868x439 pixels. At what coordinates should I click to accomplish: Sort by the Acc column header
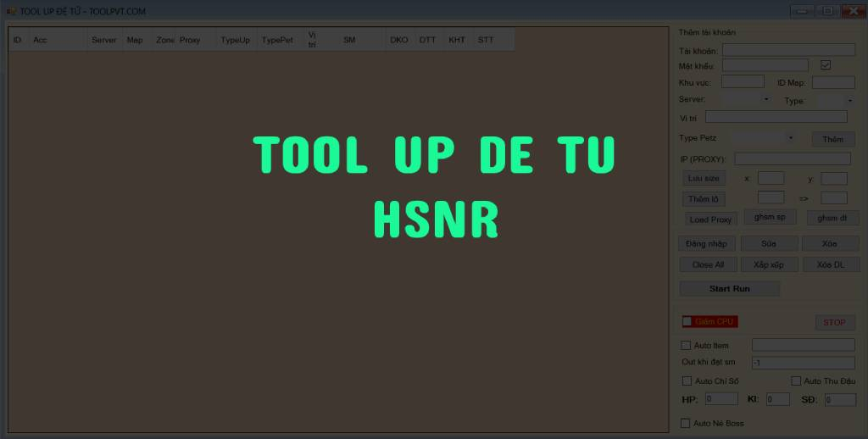58,40
